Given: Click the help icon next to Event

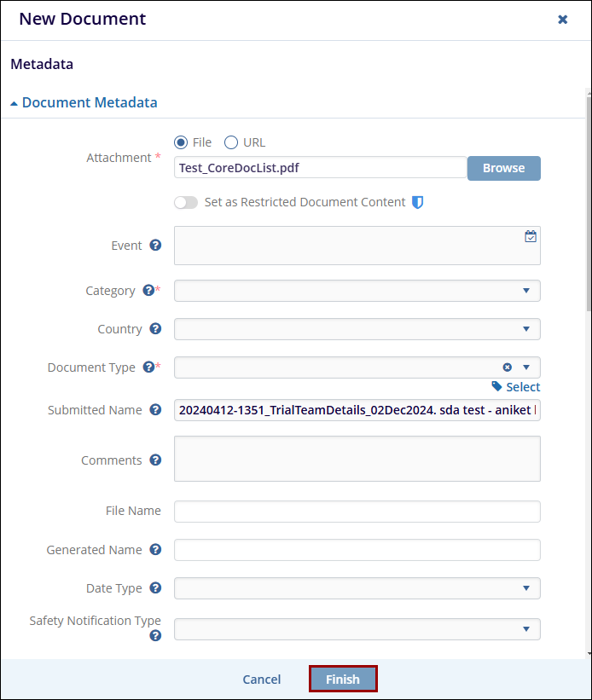Looking at the screenshot, I should [155, 246].
